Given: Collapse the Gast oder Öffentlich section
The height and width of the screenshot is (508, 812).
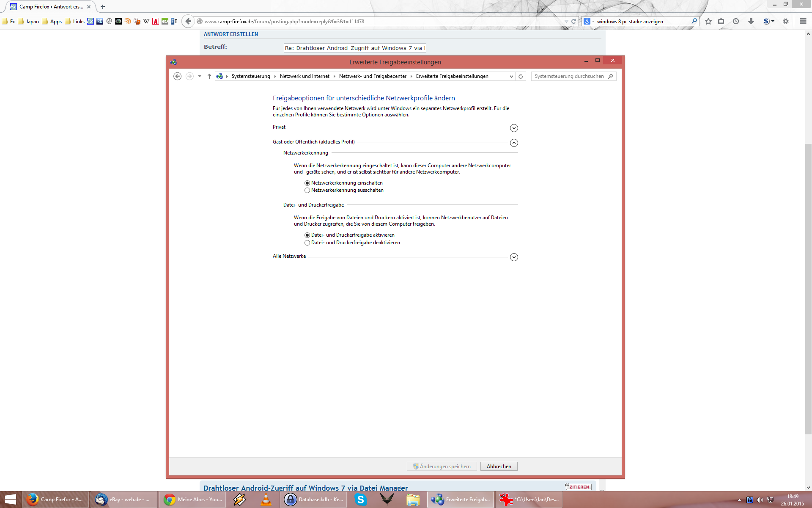Looking at the screenshot, I should click(514, 143).
